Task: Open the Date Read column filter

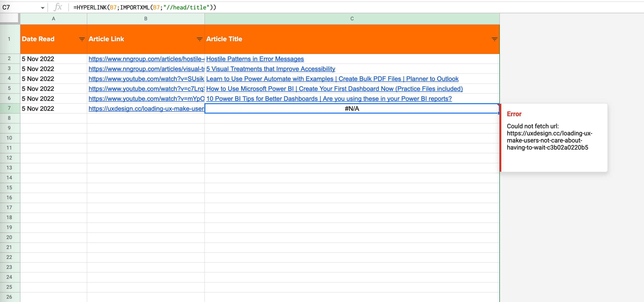Action: coord(82,39)
